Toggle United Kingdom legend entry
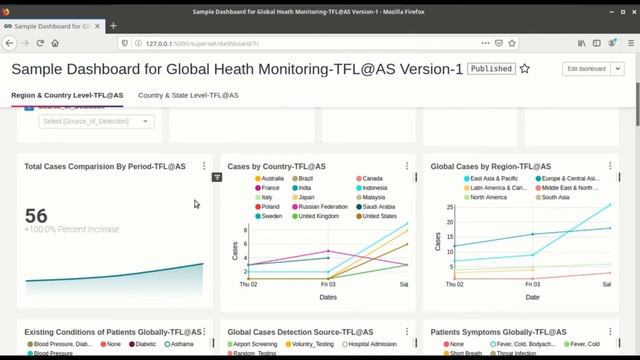Screen dimensions: 640x360 (x=316, y=216)
